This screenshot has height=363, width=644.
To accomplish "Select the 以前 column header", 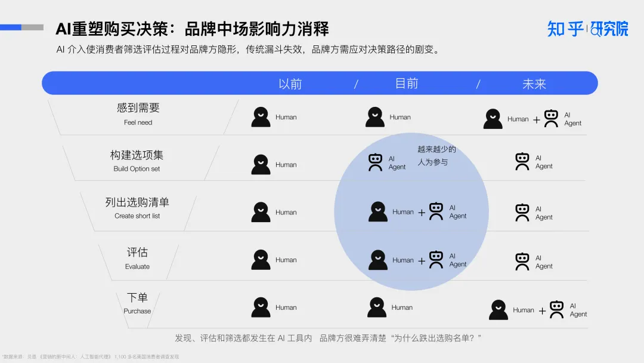I will (x=290, y=84).
